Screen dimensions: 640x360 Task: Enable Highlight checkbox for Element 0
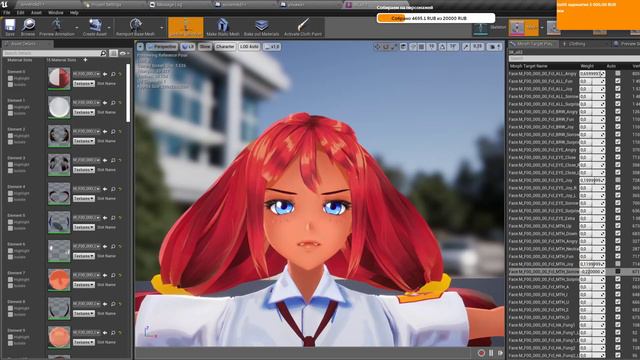10,78
